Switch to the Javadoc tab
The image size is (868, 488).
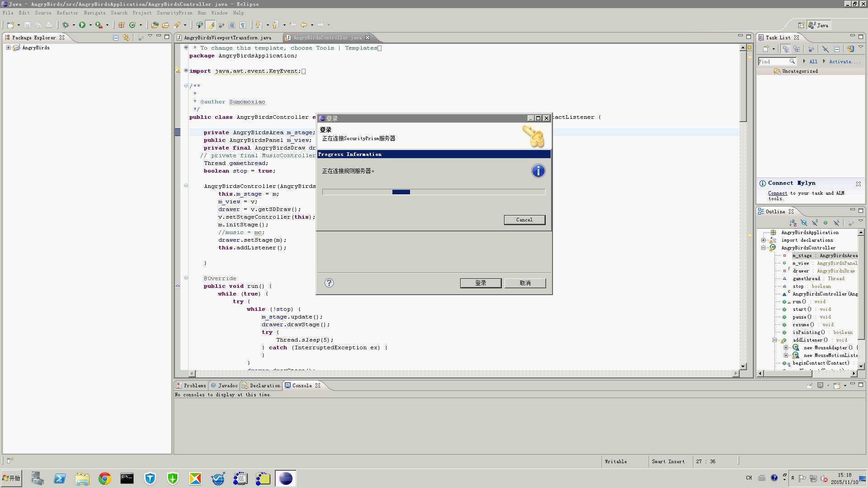click(224, 385)
